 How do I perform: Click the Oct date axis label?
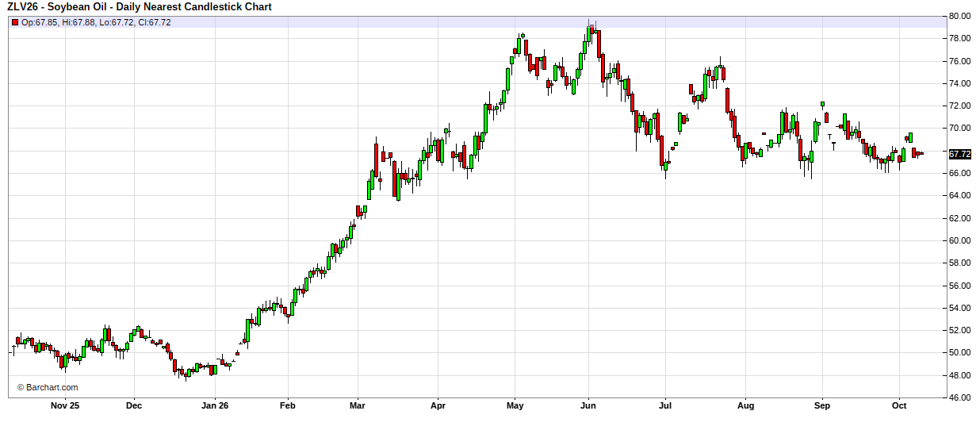click(900, 405)
